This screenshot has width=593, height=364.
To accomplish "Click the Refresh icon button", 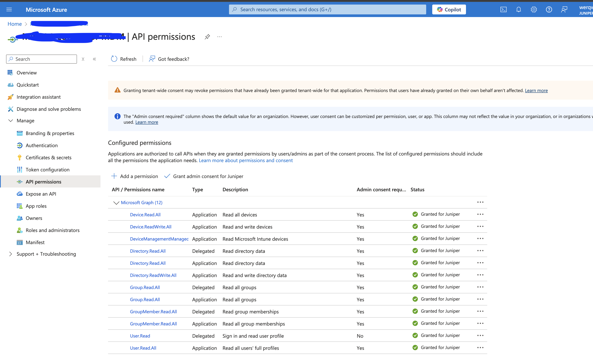I will (114, 59).
